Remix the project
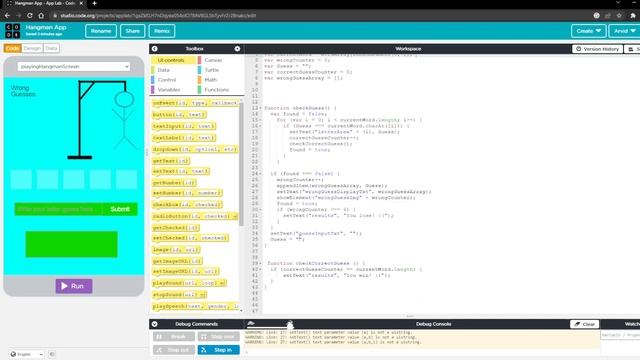This screenshot has width=640, height=360. click(162, 31)
